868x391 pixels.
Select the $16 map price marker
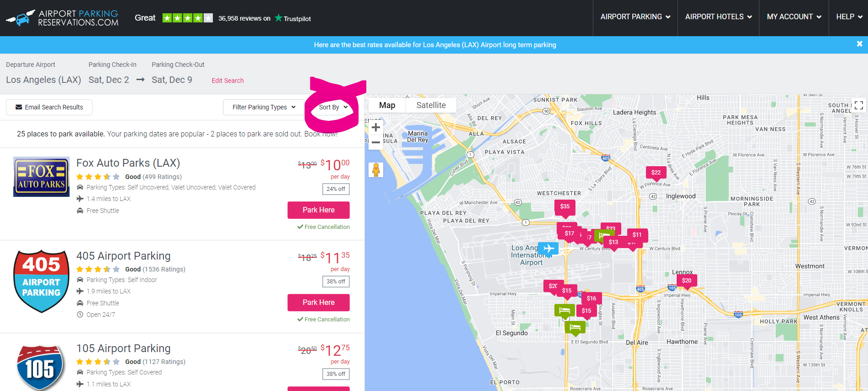[591, 299]
